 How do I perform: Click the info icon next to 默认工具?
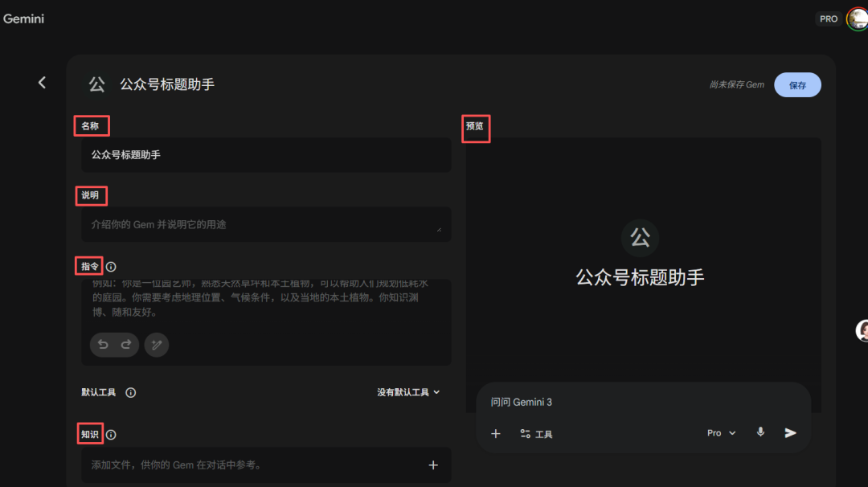(130, 393)
